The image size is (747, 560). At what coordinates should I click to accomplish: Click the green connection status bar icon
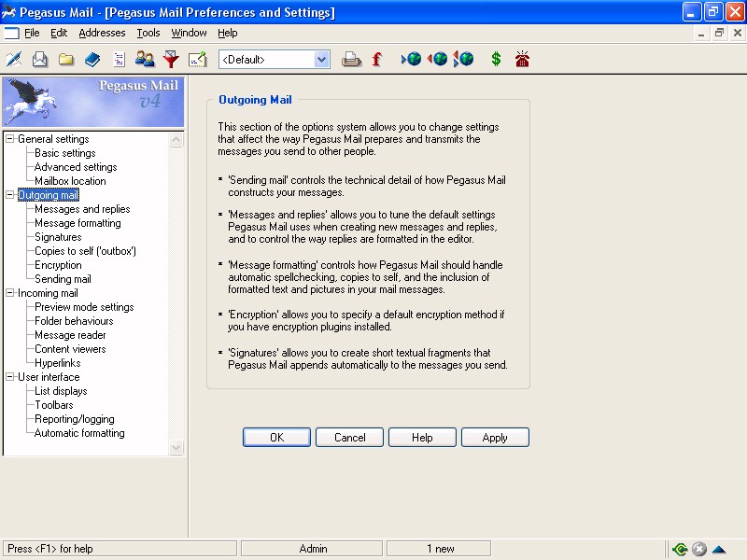680,549
